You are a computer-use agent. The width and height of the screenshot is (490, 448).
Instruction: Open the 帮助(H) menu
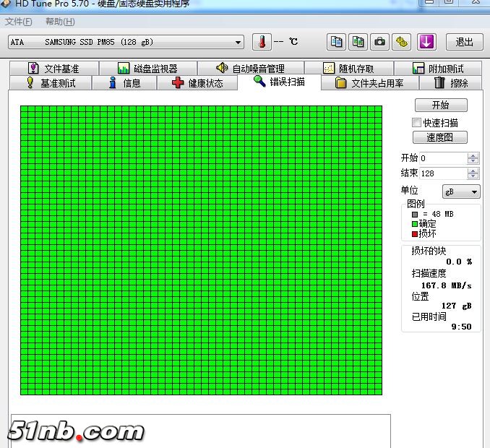pyautogui.click(x=60, y=22)
